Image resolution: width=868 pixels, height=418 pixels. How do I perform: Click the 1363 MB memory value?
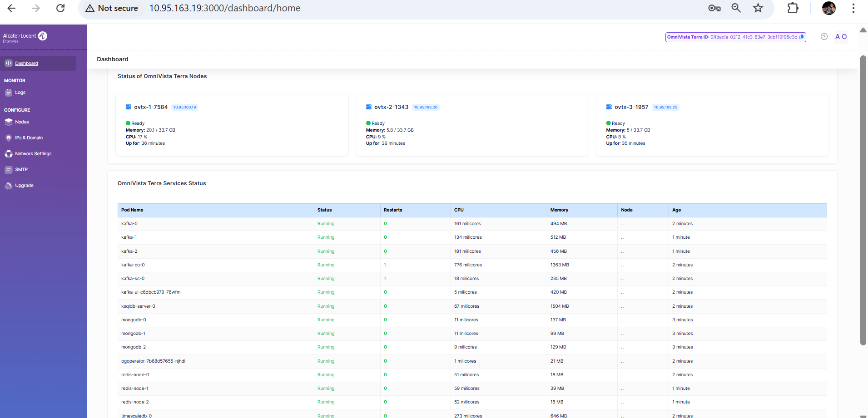point(560,265)
